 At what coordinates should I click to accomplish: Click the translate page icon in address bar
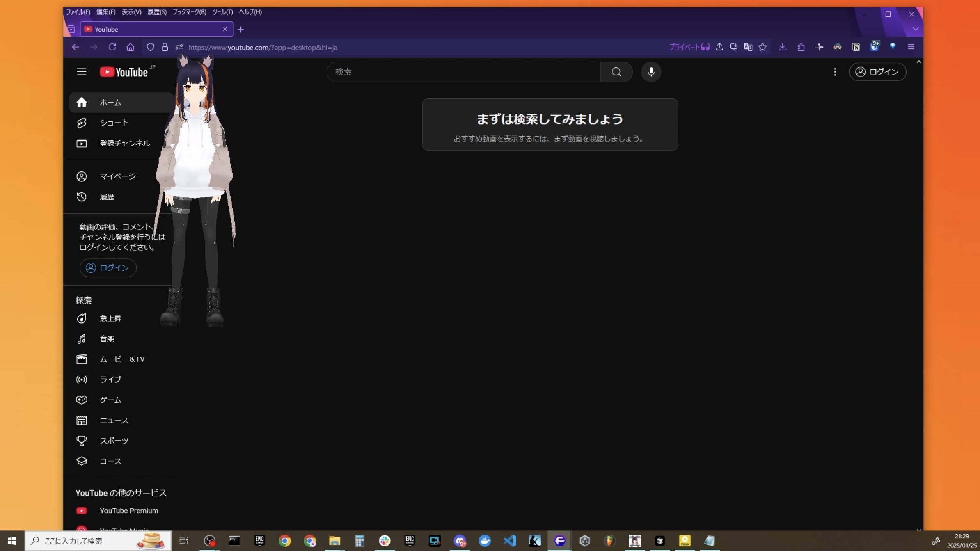pyautogui.click(x=748, y=47)
